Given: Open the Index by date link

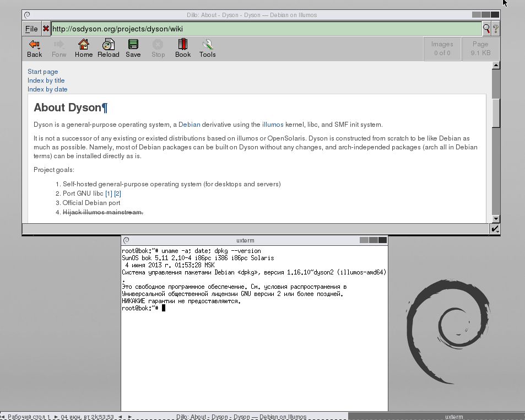Looking at the screenshot, I should 47,89.
